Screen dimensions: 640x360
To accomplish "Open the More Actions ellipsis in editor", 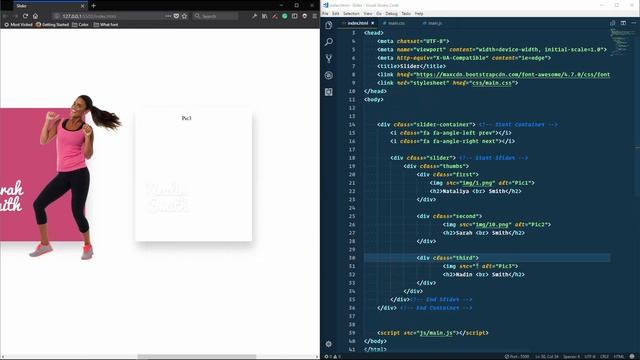I will (x=633, y=23).
